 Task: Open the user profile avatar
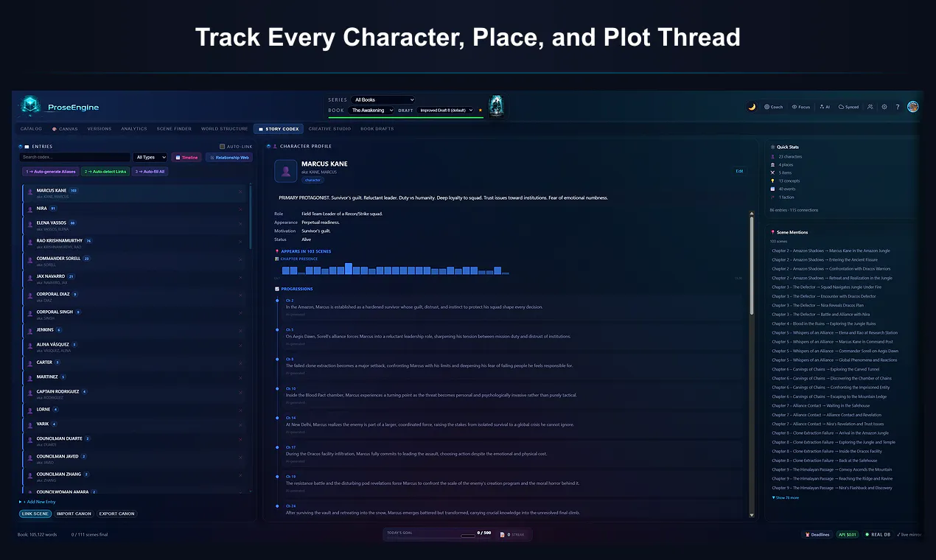point(913,107)
